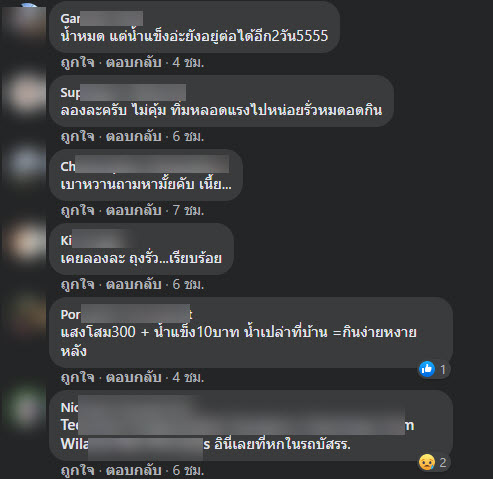Open Sup commenter's blurred avatar
Image resolution: width=493 pixels, height=479 pixels.
tap(24, 94)
